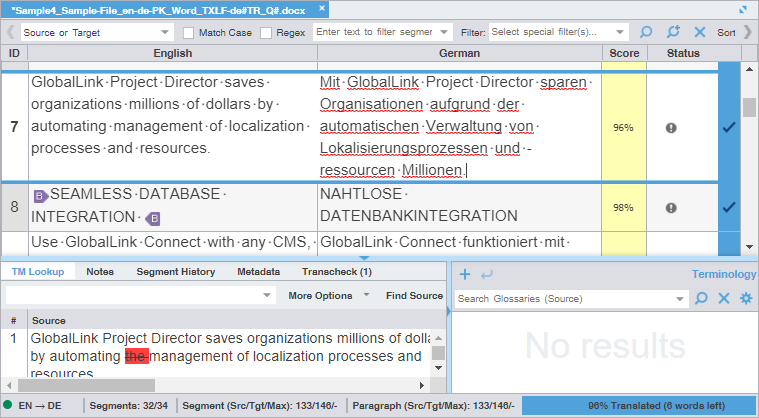Search glossaries with the magnifier icon
Image resolution: width=759 pixels, height=418 pixels.
pos(701,299)
